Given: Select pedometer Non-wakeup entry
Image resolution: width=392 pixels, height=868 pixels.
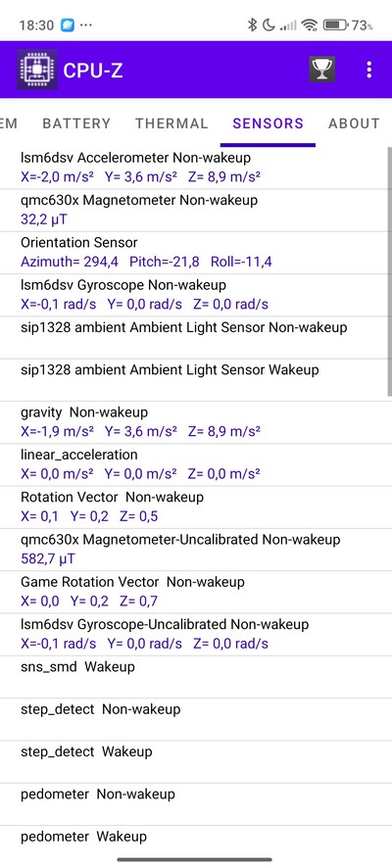Looking at the screenshot, I should pos(194,803).
